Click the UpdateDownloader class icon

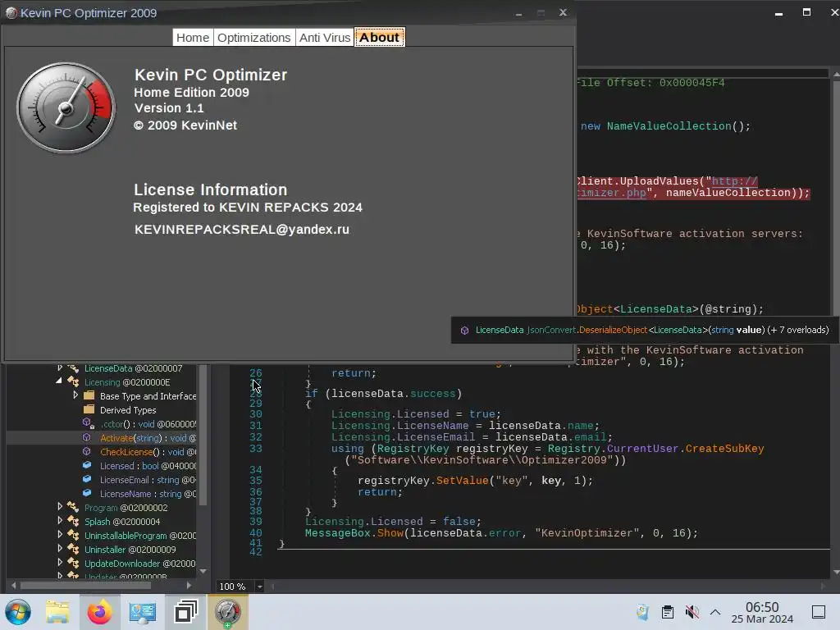pos(73,563)
